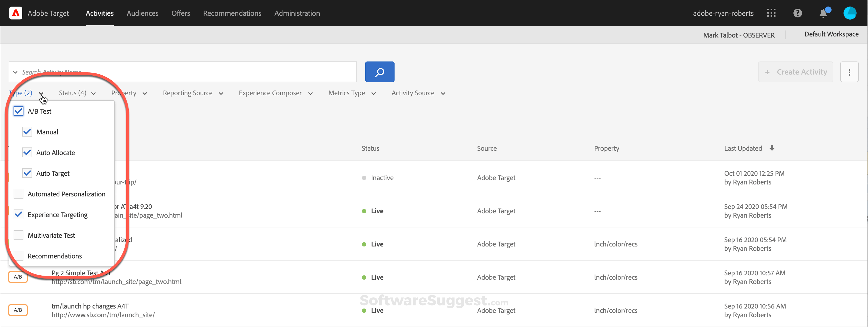Open the more options three-dot menu
Image resolution: width=868 pixels, height=327 pixels.
pyautogui.click(x=849, y=72)
